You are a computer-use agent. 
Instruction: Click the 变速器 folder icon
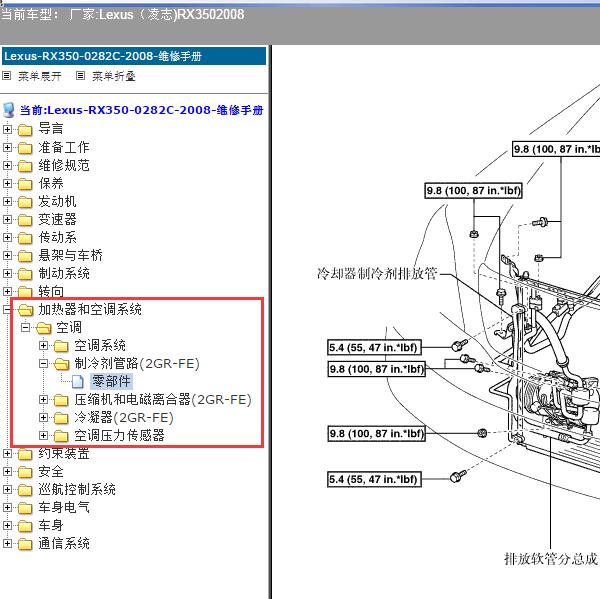[25, 220]
